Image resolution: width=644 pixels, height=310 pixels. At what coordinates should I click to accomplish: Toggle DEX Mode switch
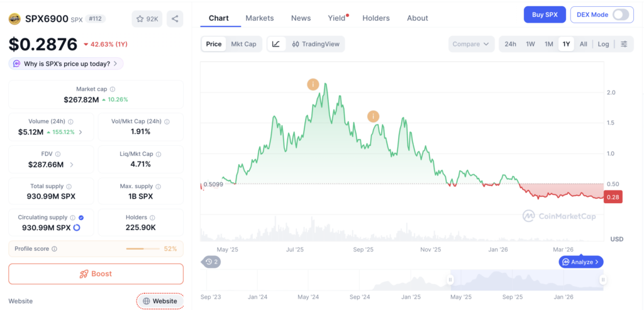coord(620,15)
